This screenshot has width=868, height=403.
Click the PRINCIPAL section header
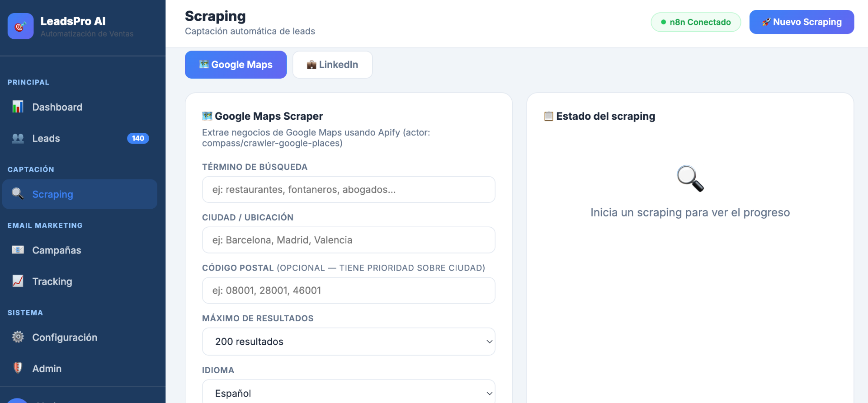point(28,82)
